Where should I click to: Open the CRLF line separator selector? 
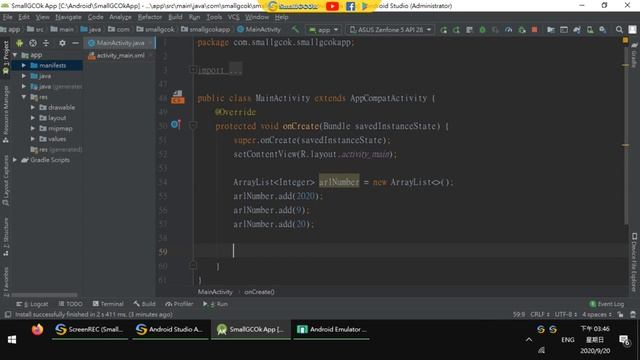point(540,314)
